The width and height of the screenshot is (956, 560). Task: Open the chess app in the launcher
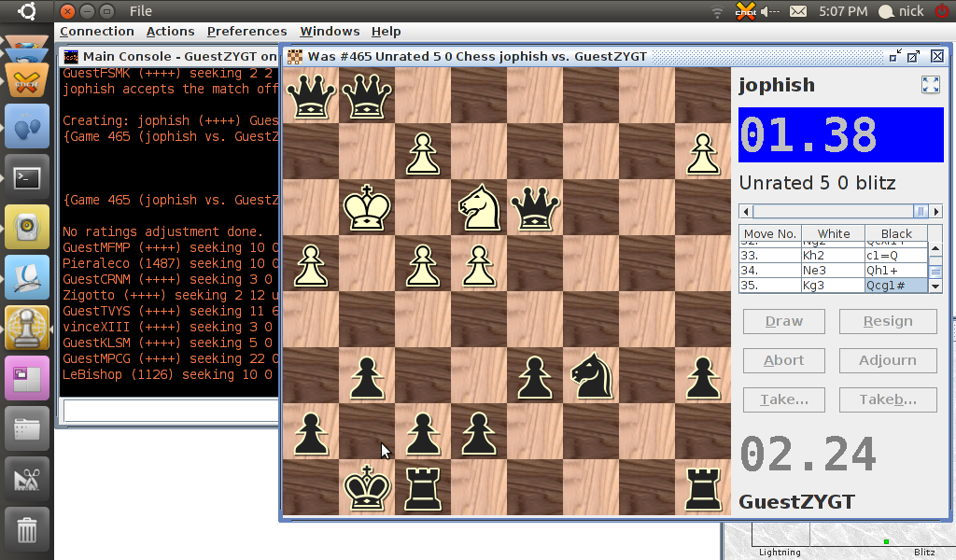[27, 328]
